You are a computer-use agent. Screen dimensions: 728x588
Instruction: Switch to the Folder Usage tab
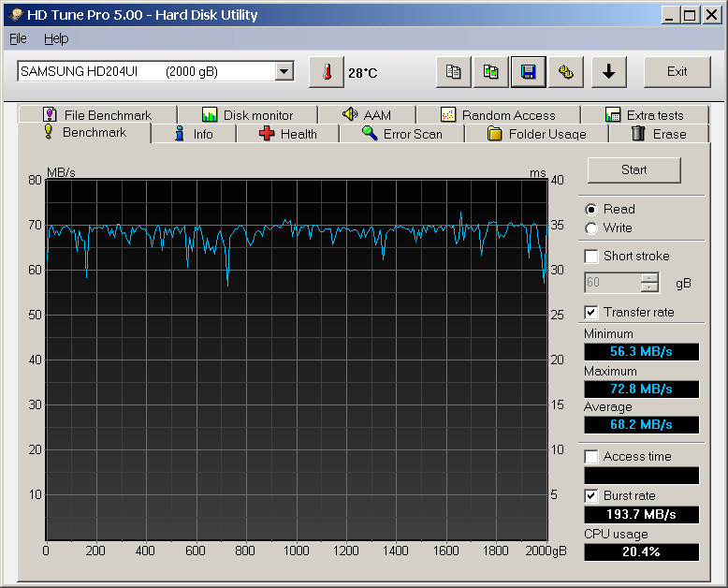click(x=536, y=134)
